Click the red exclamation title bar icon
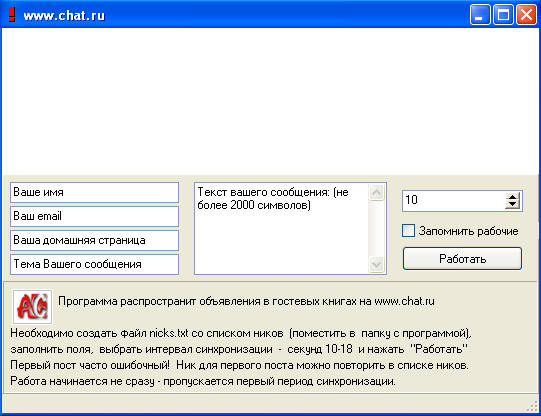Screen dimensions: 541x416 pos(12,15)
